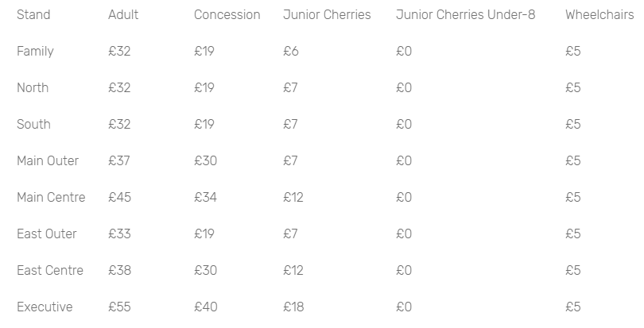The image size is (644, 328).
Task: Click the North stand row label
Action: click(x=33, y=88)
